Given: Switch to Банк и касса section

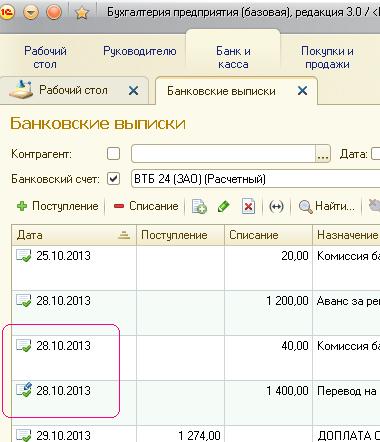Looking at the screenshot, I should 233,57.
